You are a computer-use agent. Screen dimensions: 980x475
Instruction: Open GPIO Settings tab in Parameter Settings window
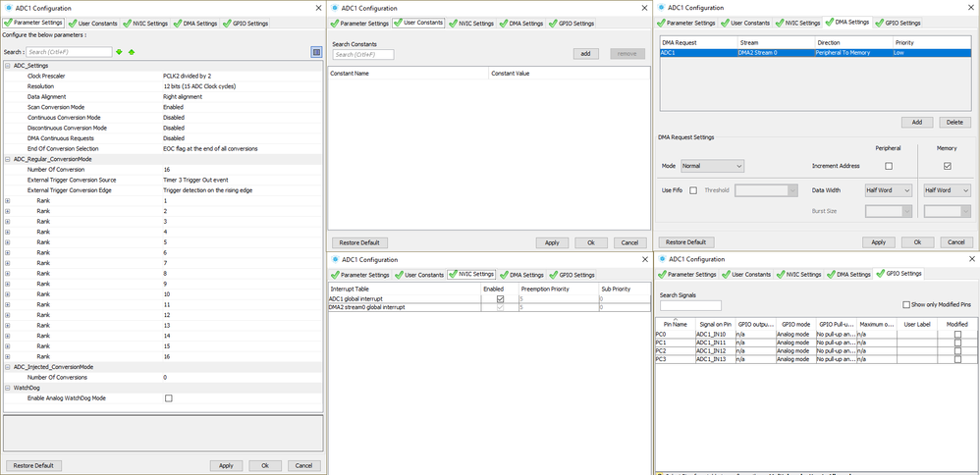(x=245, y=24)
